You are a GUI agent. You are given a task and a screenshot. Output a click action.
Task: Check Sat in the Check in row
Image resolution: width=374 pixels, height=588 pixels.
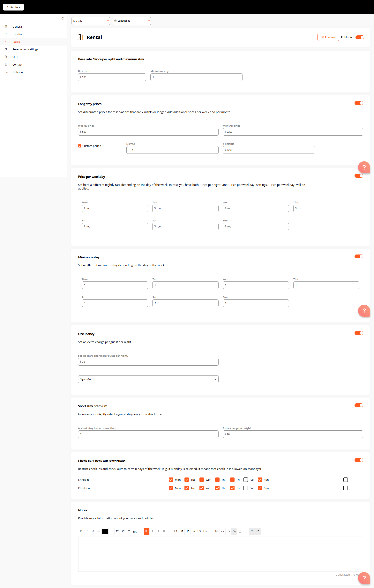click(x=246, y=480)
